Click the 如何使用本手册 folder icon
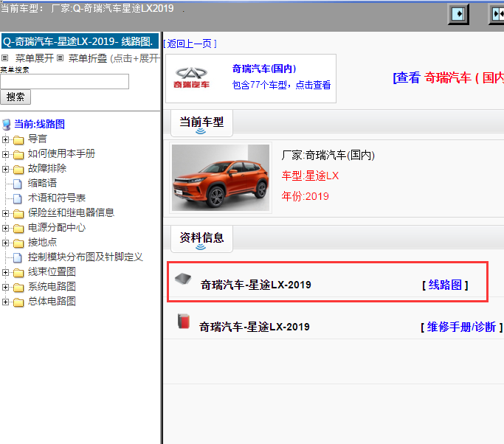This screenshot has height=444, width=504. (x=18, y=155)
